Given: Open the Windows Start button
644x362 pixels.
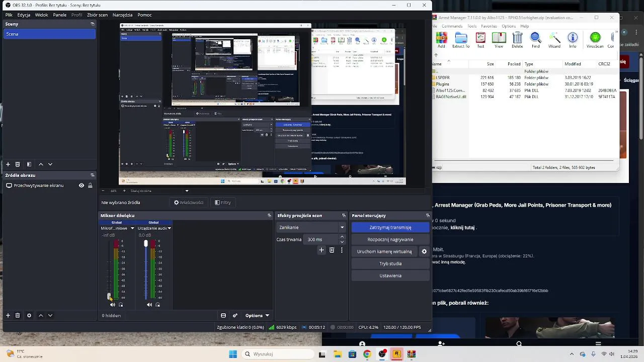Looking at the screenshot, I should (233, 354).
